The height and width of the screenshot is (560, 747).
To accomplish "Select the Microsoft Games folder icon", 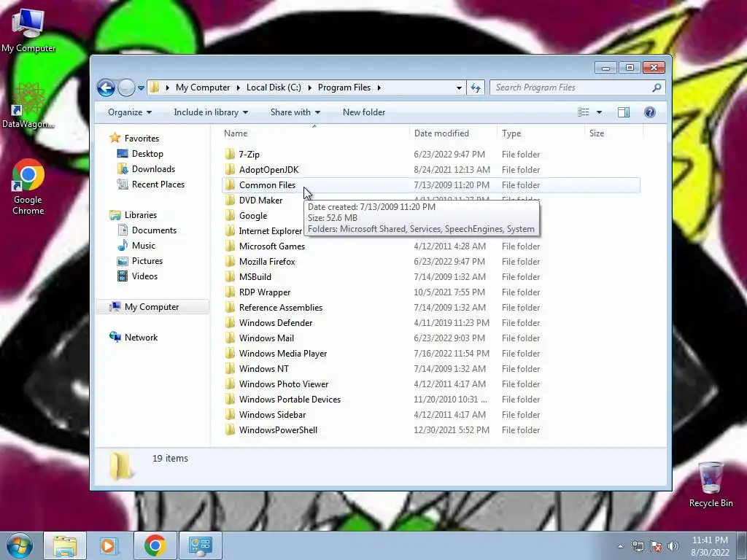I will pyautogui.click(x=230, y=246).
